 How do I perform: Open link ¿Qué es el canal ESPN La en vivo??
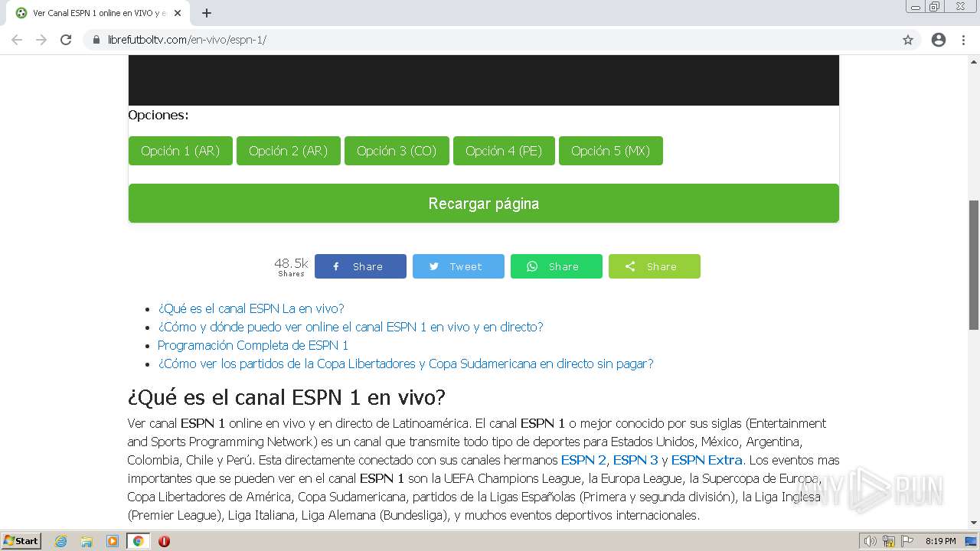[x=251, y=308]
